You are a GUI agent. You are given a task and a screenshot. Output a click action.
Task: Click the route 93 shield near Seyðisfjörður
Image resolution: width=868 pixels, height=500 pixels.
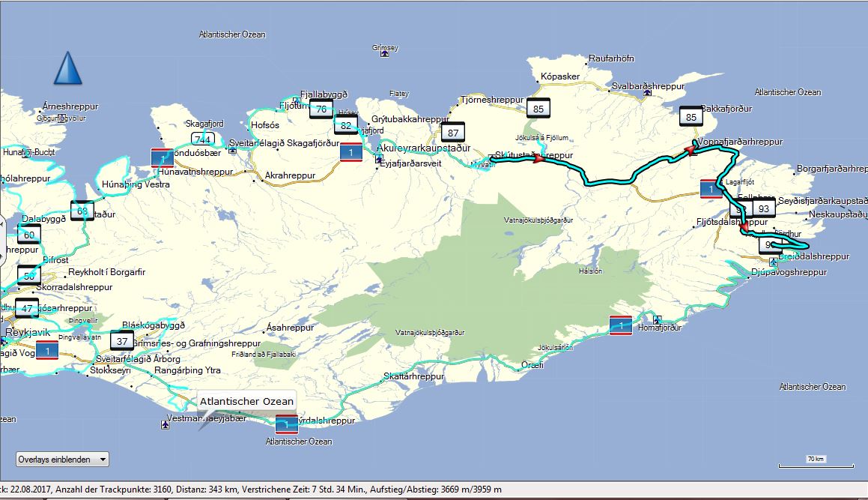(x=763, y=208)
